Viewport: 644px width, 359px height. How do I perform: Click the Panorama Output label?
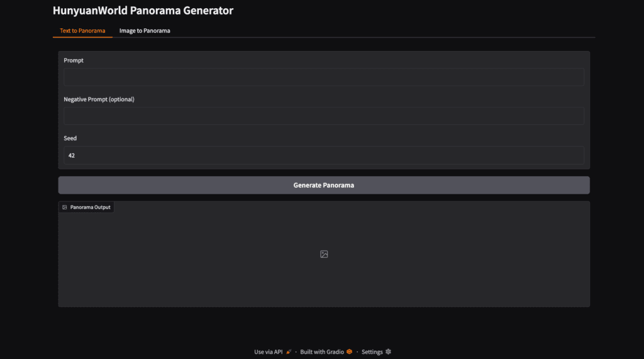(x=90, y=207)
